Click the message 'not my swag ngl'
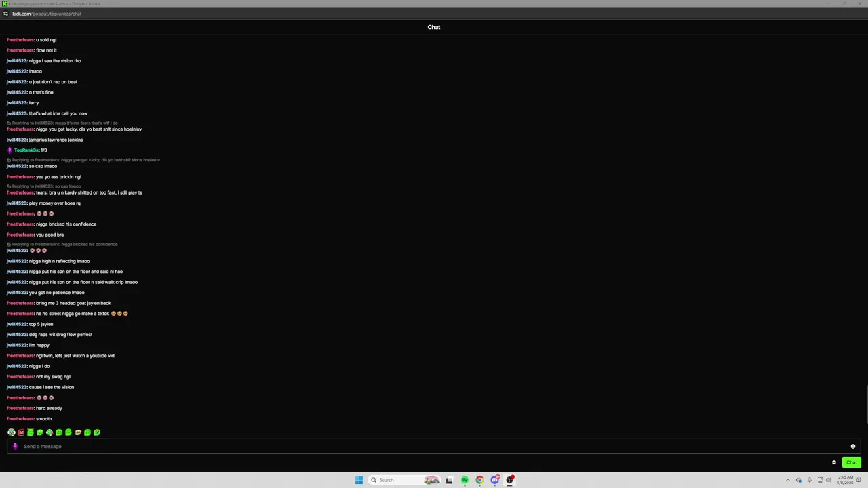 pyautogui.click(x=53, y=377)
